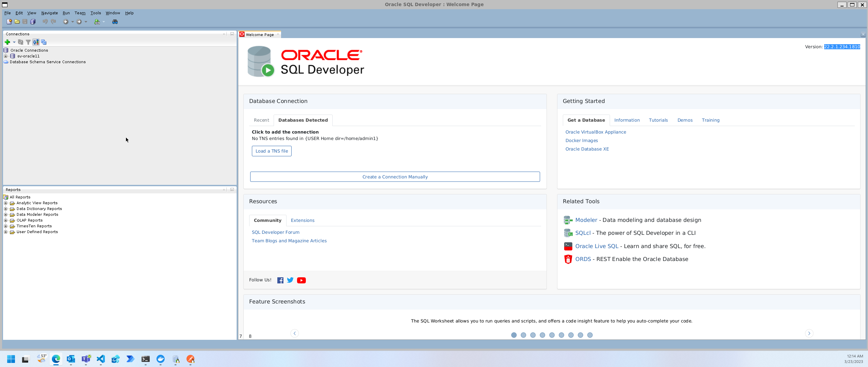Expand the Data Dictionary Reports folder

click(x=5, y=208)
